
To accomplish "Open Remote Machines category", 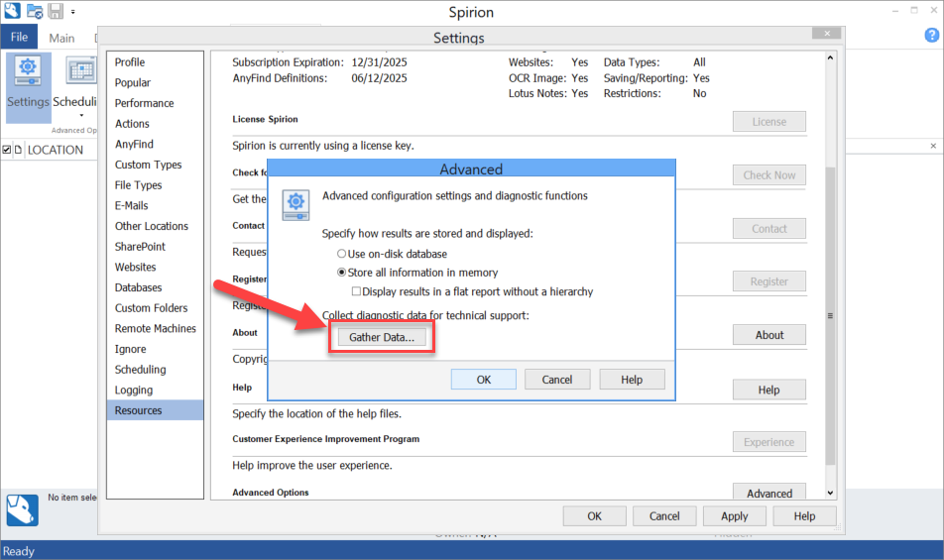I will tap(155, 328).
